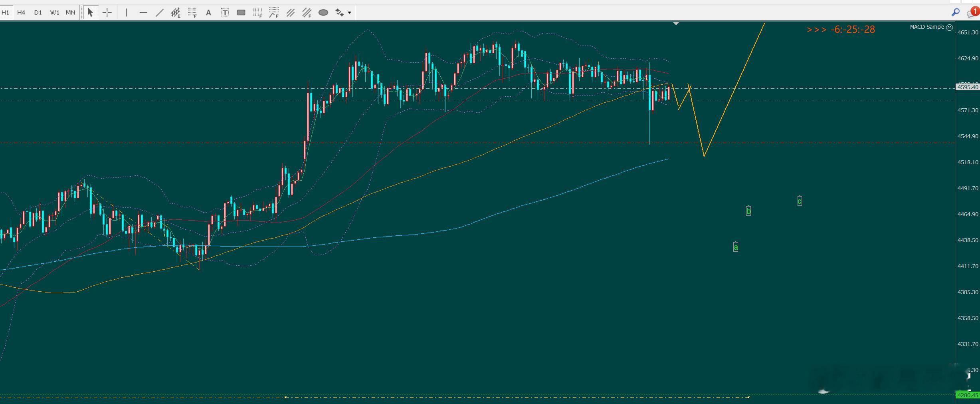Select the filled rectangle shape tool
The image size is (980, 404).
(241, 13)
